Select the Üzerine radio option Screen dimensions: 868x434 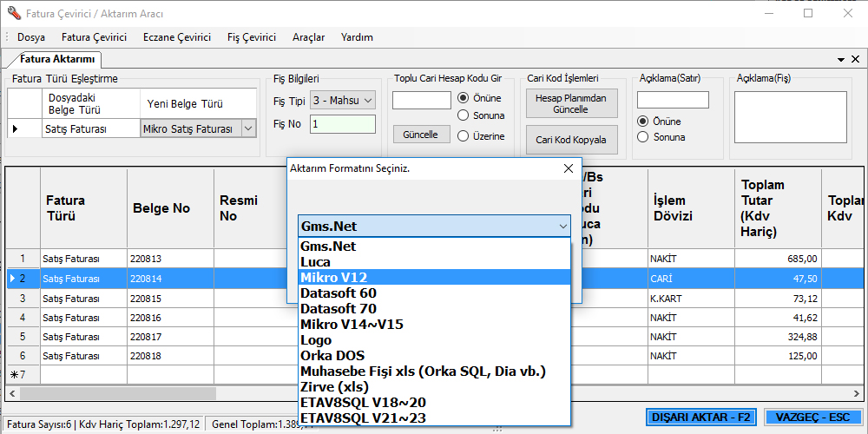coord(463,135)
